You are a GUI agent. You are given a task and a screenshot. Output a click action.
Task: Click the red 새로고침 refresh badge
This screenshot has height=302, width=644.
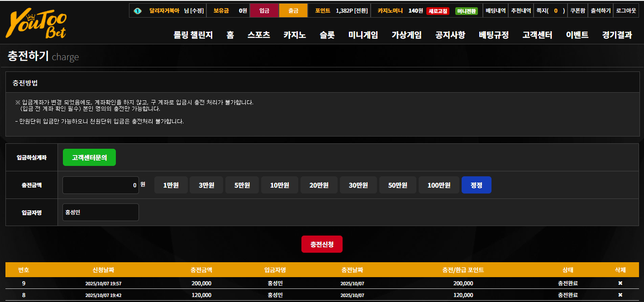click(x=438, y=11)
